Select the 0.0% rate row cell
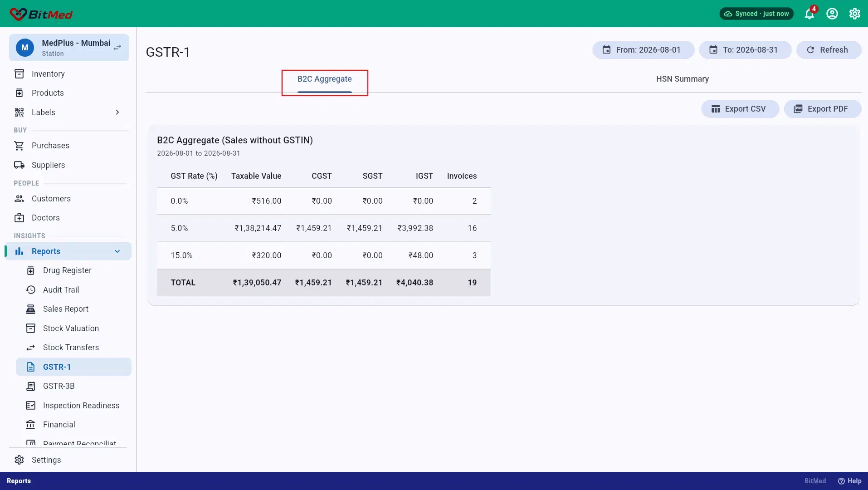 pyautogui.click(x=179, y=201)
